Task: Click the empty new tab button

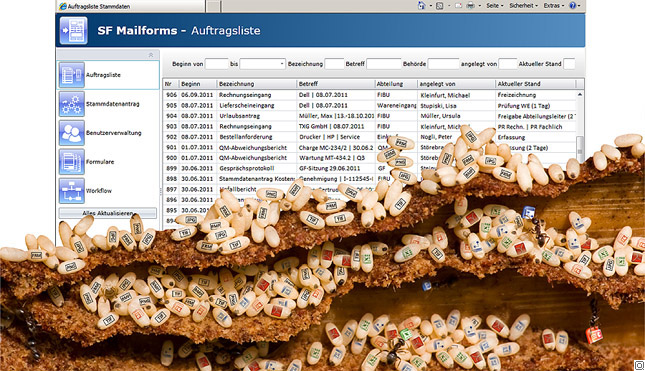Action: click(213, 6)
